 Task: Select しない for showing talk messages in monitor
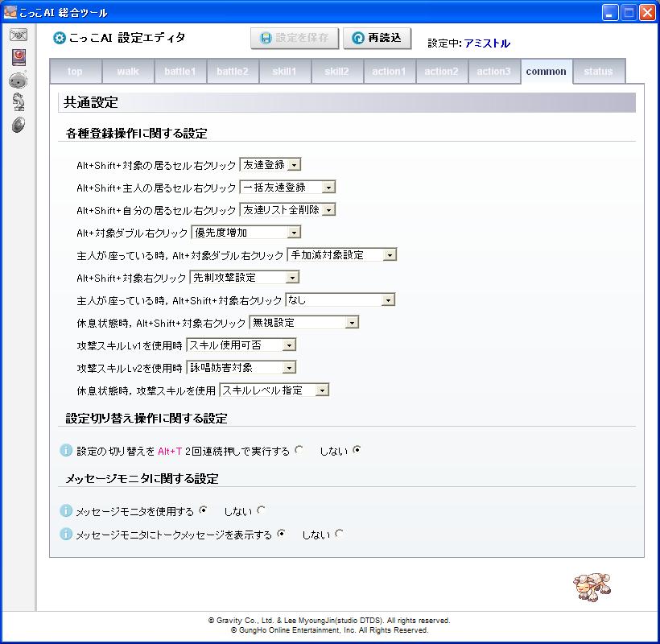(x=339, y=533)
